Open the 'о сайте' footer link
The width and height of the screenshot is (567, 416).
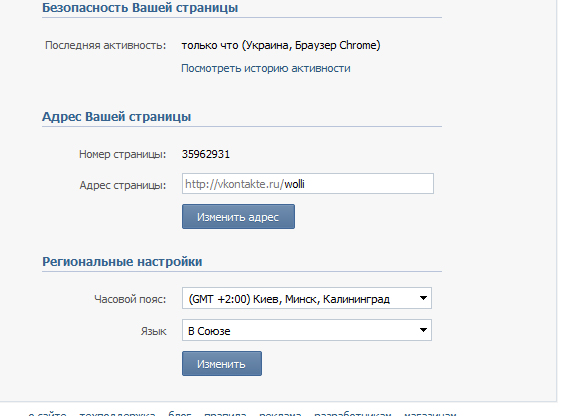click(47, 413)
